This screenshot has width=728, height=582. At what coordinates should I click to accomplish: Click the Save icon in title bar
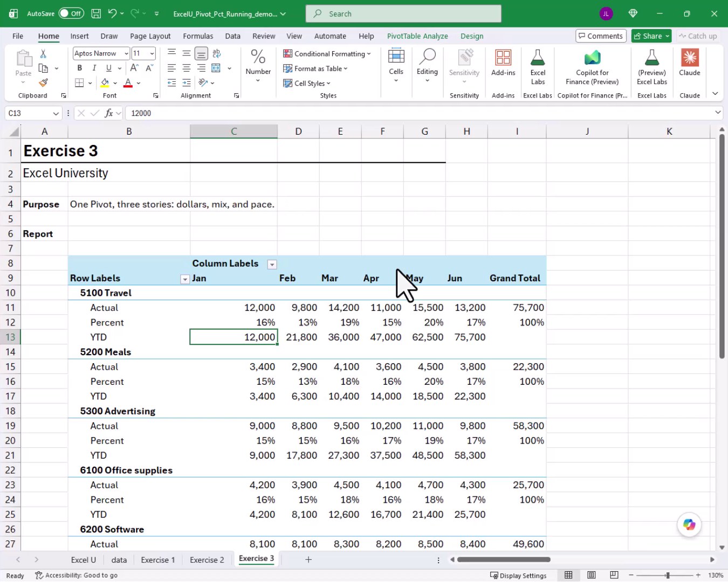(x=96, y=13)
